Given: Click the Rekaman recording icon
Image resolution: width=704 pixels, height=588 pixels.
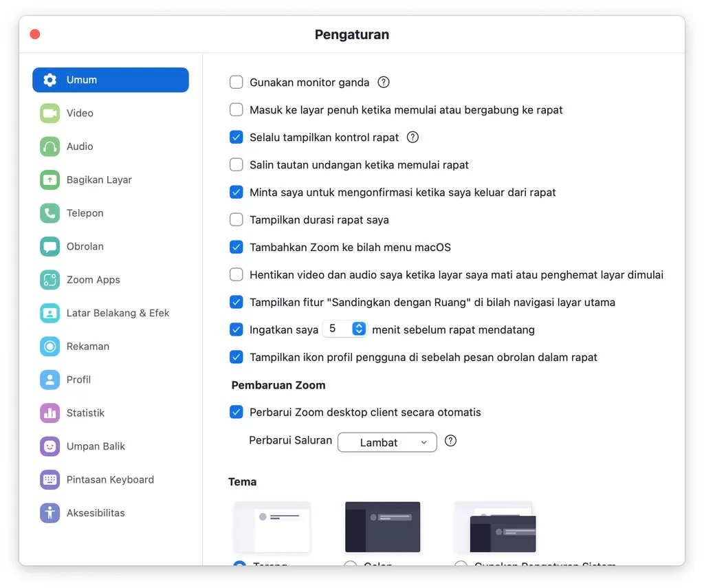Looking at the screenshot, I should tap(49, 347).
